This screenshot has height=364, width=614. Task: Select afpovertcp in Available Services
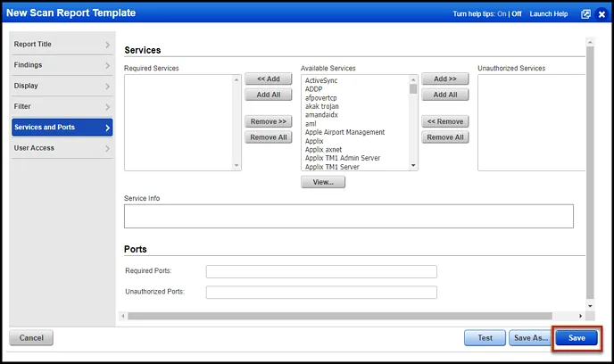320,98
